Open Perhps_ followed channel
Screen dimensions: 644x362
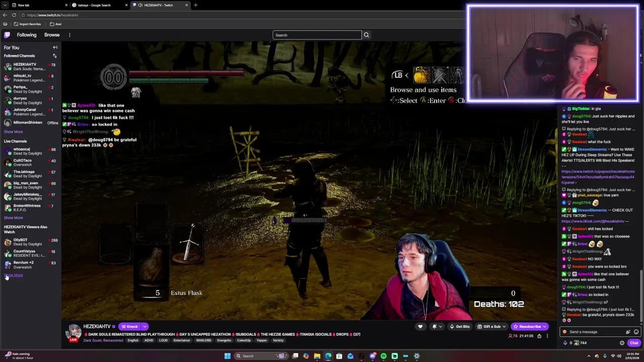[x=30, y=89]
